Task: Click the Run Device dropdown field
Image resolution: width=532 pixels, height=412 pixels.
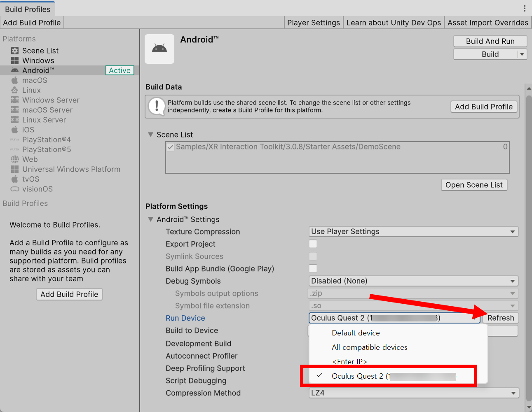Action: tap(394, 318)
